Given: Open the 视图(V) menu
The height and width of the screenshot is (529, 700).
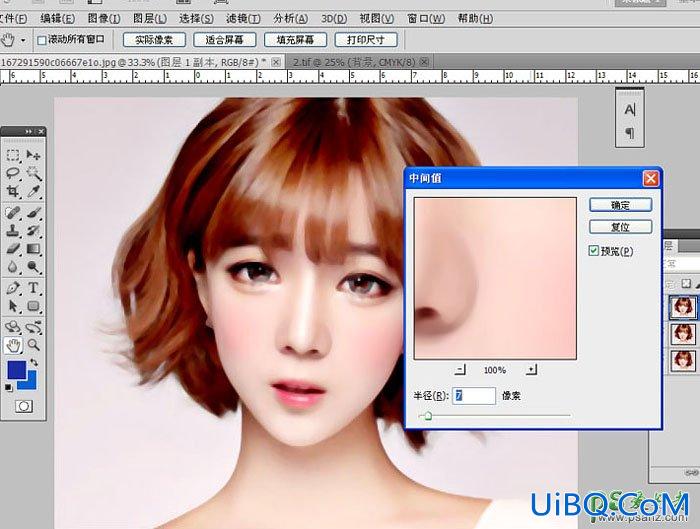Looking at the screenshot, I should click(376, 19).
